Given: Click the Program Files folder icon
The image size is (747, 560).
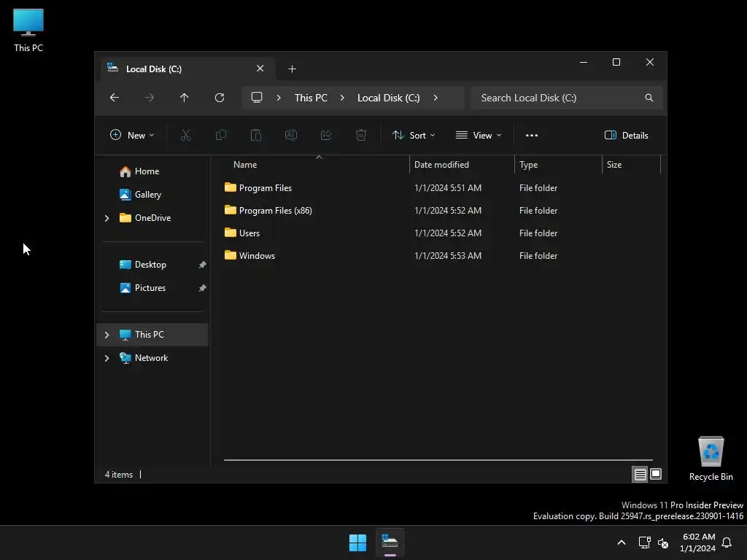Looking at the screenshot, I should pos(230,187).
